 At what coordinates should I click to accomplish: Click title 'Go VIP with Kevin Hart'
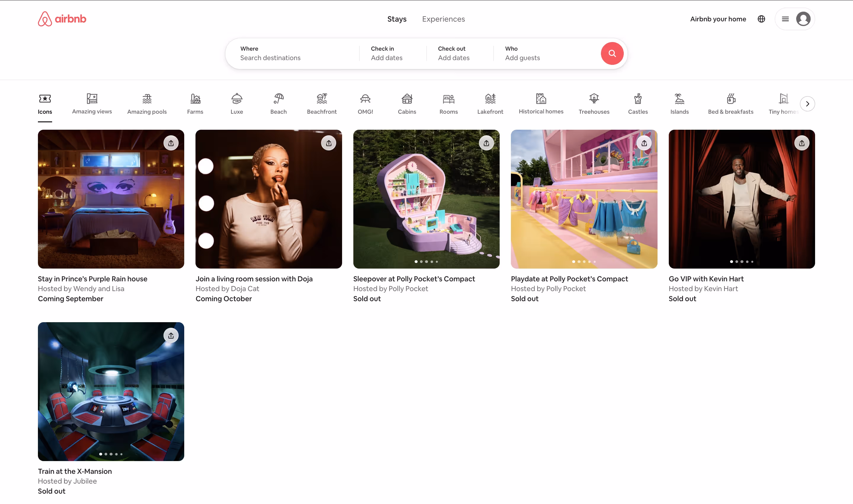click(706, 278)
